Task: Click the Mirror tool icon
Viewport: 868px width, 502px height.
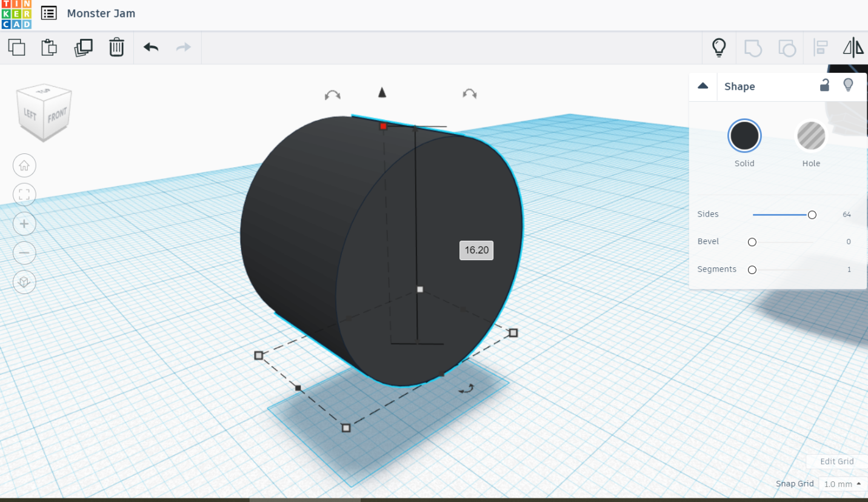Action: 853,47
